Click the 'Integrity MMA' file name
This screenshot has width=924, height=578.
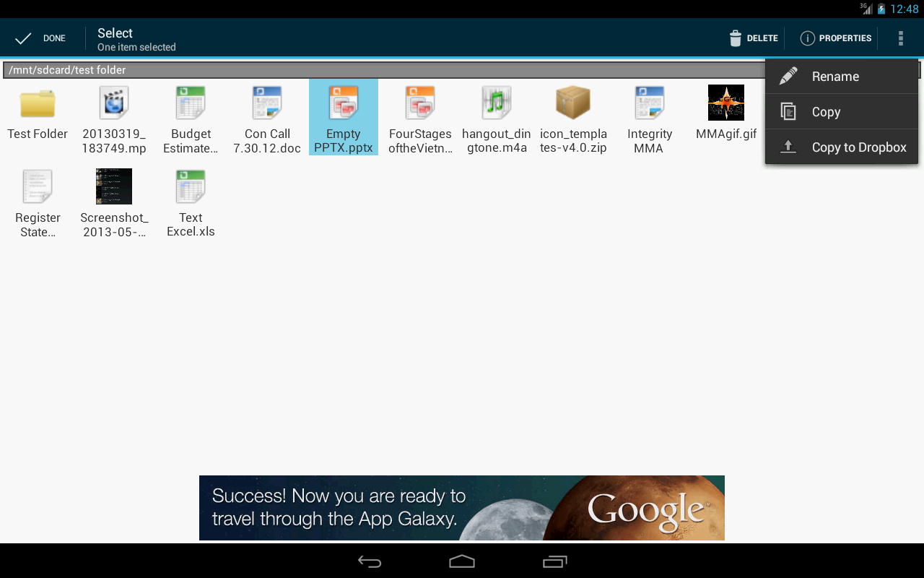point(650,141)
